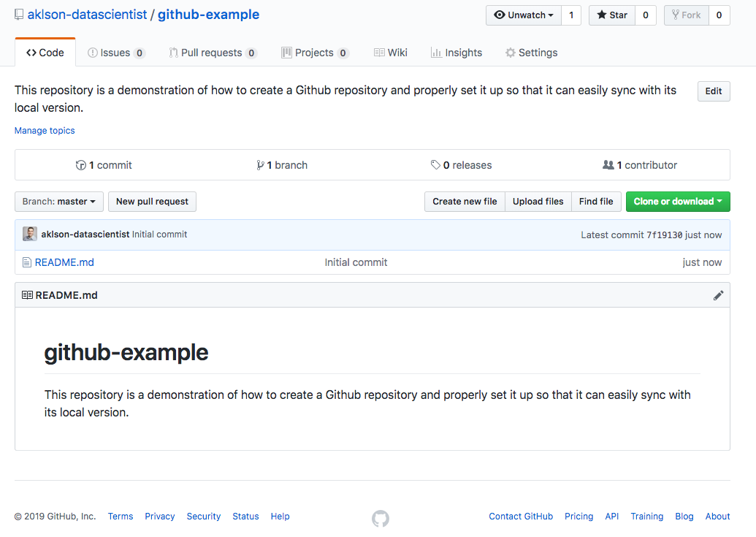The image size is (756, 537).
Task: Open the Unwatch dropdown
Action: tap(524, 15)
